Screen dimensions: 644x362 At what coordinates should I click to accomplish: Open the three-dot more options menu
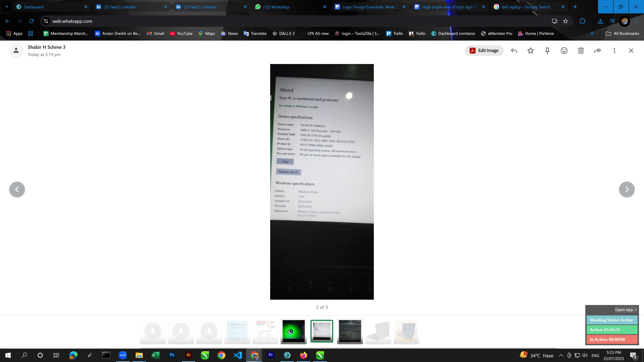[614, 51]
